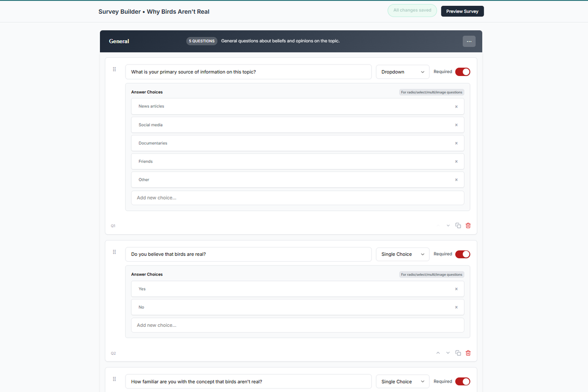Duplicate question Q1 using the copy icon
The height and width of the screenshot is (392, 588).
coord(458,225)
